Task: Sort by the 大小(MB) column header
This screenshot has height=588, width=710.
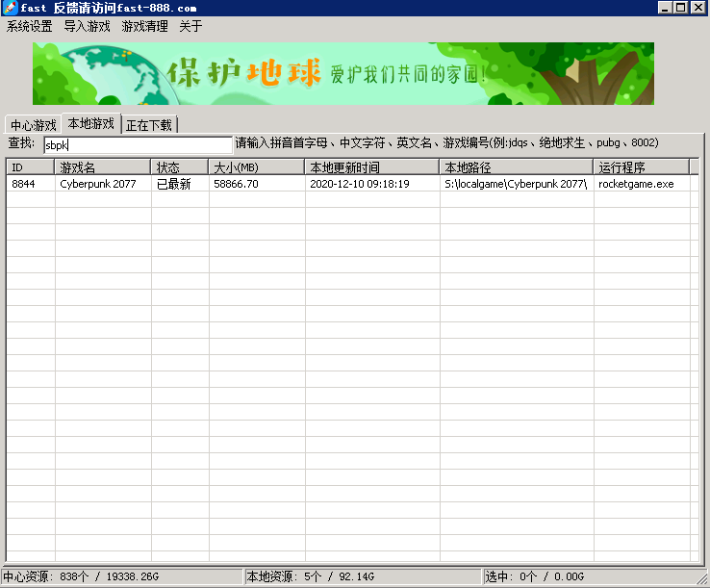Action: click(x=257, y=167)
